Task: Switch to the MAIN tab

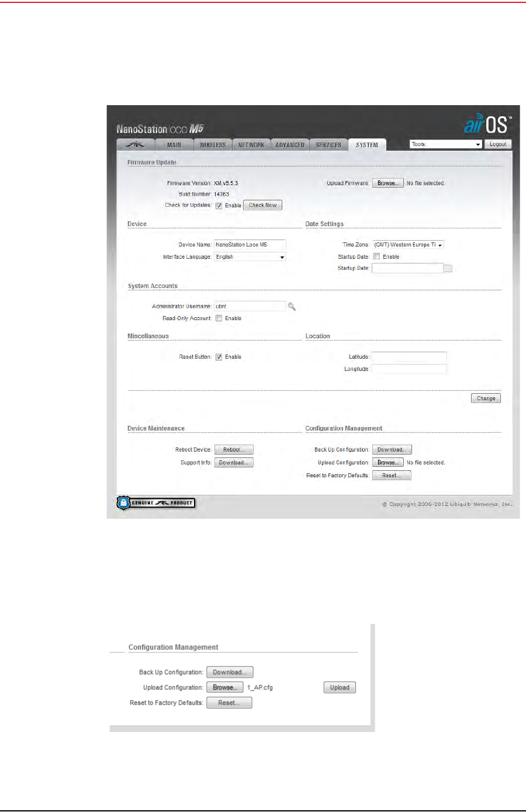Action: tap(174, 145)
